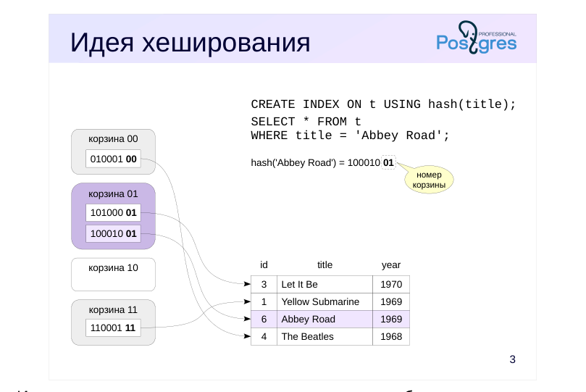586x392 pixels.
Task: Click the year cell '1970'
Action: pyautogui.click(x=391, y=284)
